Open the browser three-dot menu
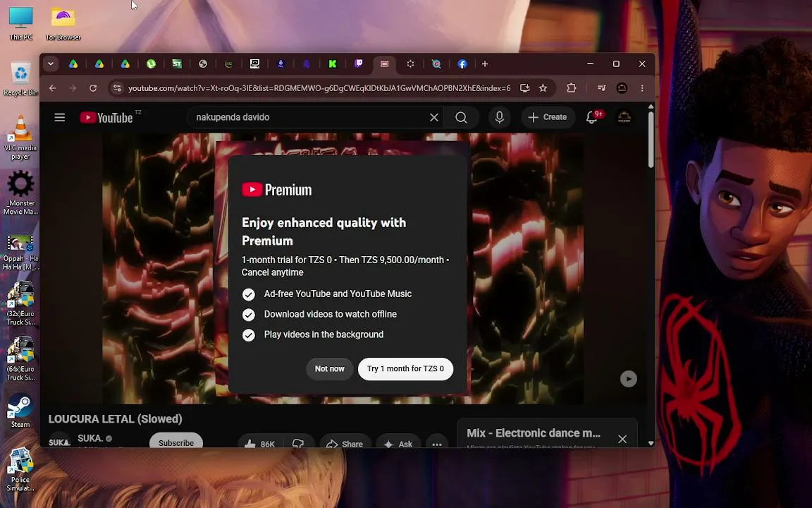The width and height of the screenshot is (812, 508). (x=642, y=88)
